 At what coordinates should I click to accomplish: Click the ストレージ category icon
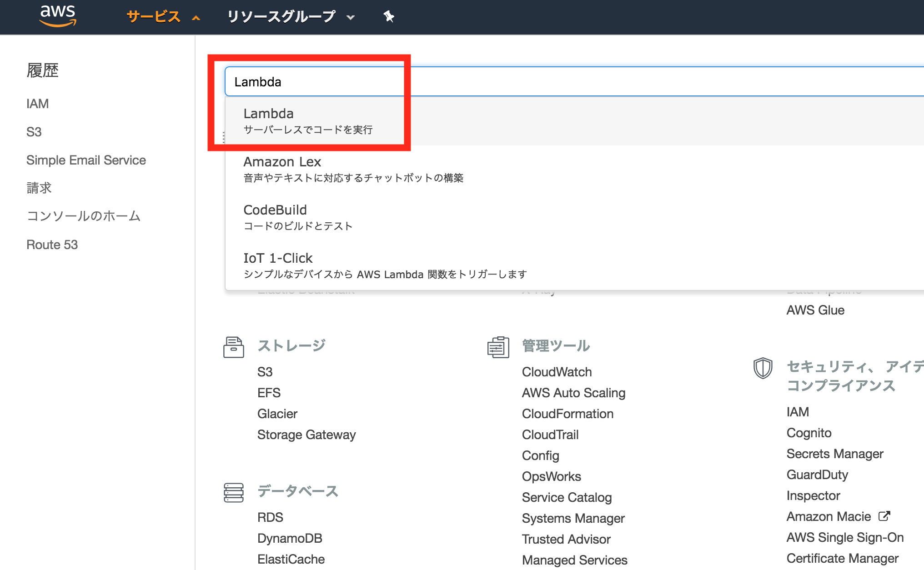pyautogui.click(x=234, y=347)
